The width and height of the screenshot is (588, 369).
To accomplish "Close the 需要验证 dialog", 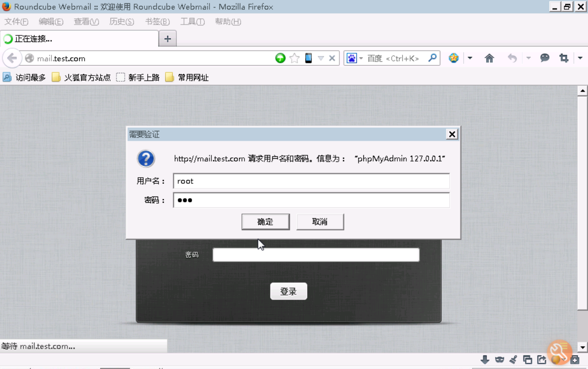I will [x=452, y=134].
